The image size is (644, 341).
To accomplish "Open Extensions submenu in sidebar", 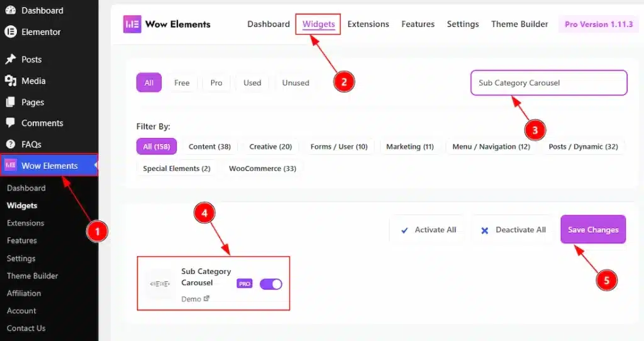I will coord(25,223).
